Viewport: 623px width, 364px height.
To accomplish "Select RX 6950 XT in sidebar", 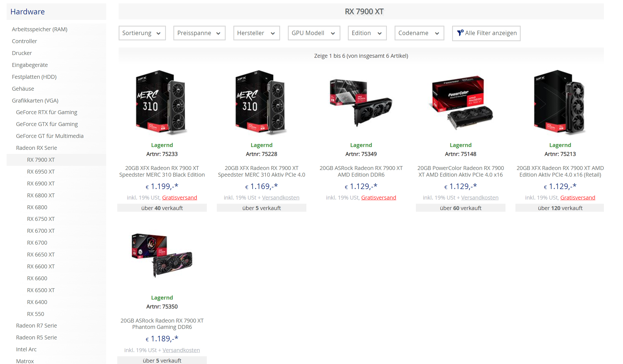I will (x=41, y=172).
